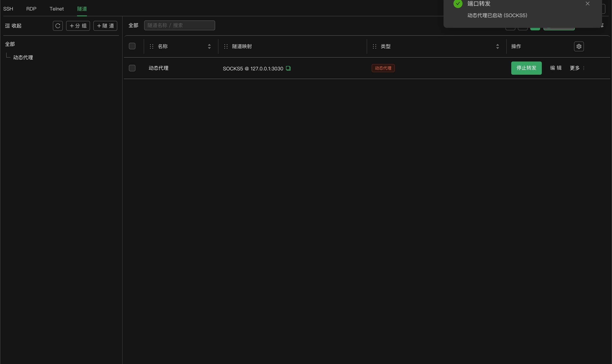Click the 动态代理已启动 (SOCKS5) notification message
The width and height of the screenshot is (612, 364).
click(497, 15)
